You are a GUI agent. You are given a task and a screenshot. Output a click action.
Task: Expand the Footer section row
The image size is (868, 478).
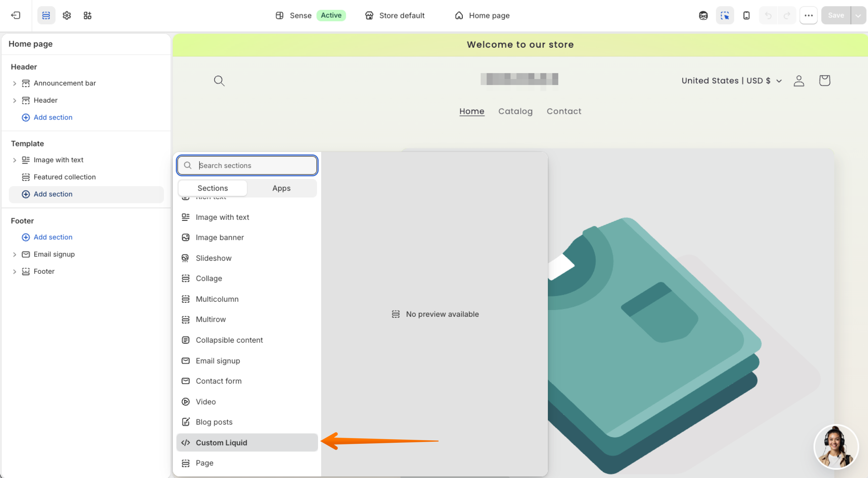coord(14,272)
